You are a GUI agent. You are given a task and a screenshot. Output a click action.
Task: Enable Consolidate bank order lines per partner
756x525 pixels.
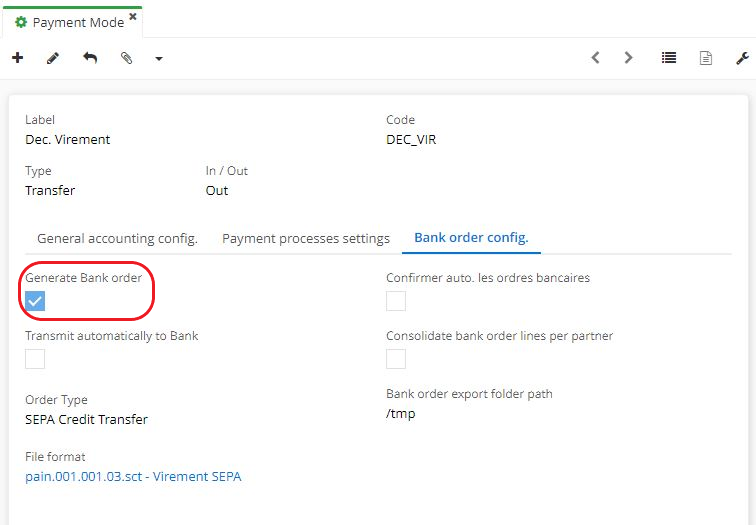point(396,359)
